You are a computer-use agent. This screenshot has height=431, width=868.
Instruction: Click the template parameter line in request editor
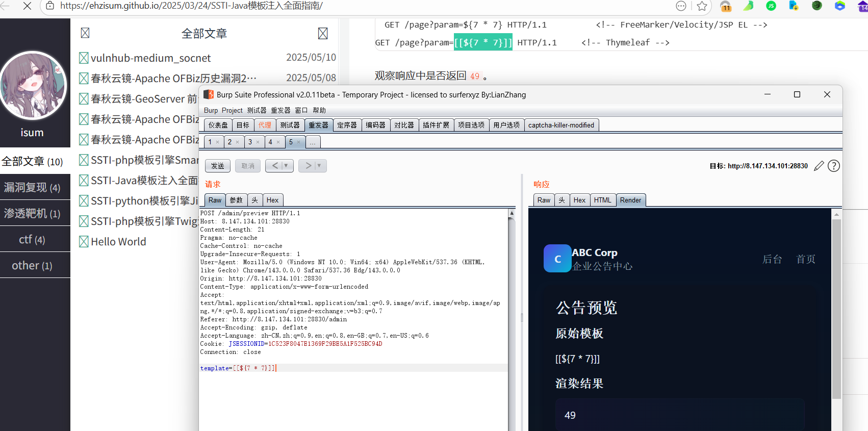pyautogui.click(x=238, y=368)
